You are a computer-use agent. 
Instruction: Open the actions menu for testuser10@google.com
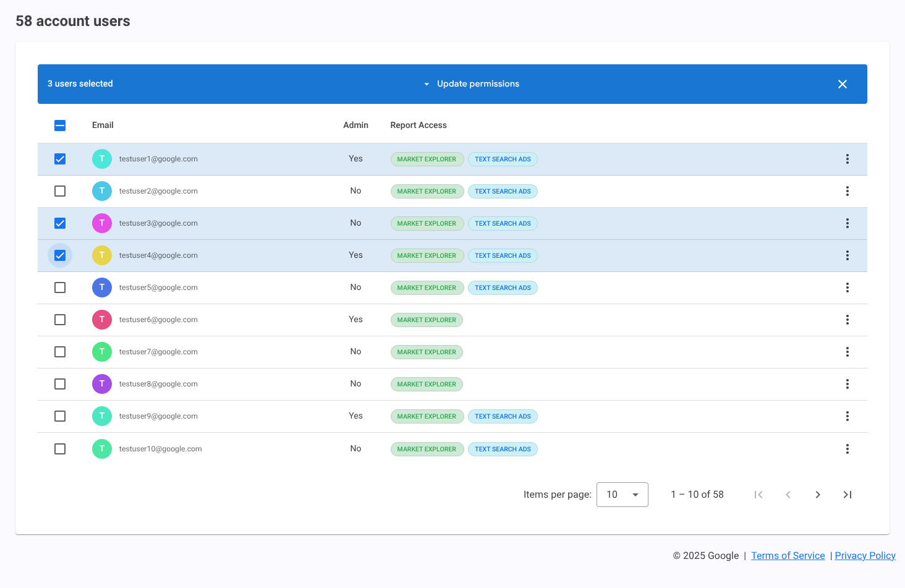(x=848, y=449)
